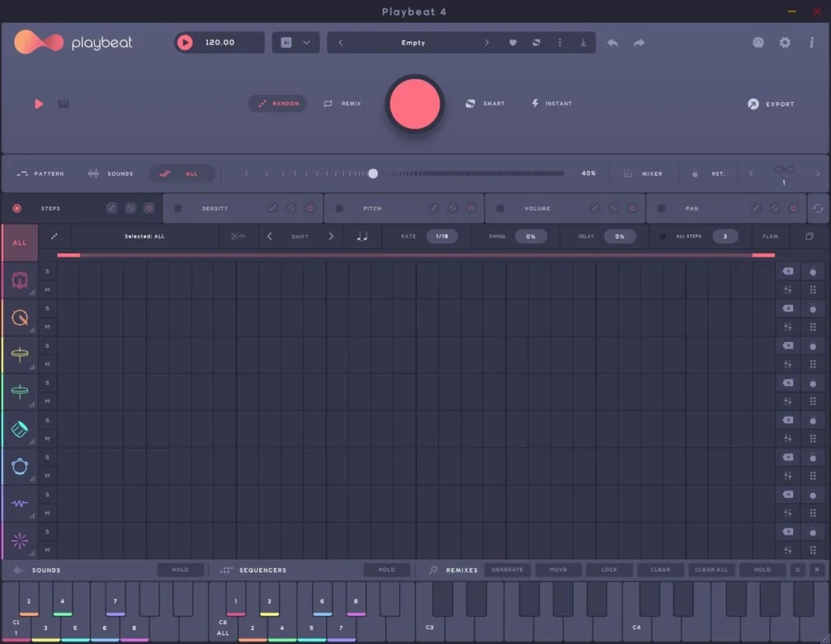This screenshot has width=831, height=644.
Task: Click the Flam button
Action: [771, 236]
